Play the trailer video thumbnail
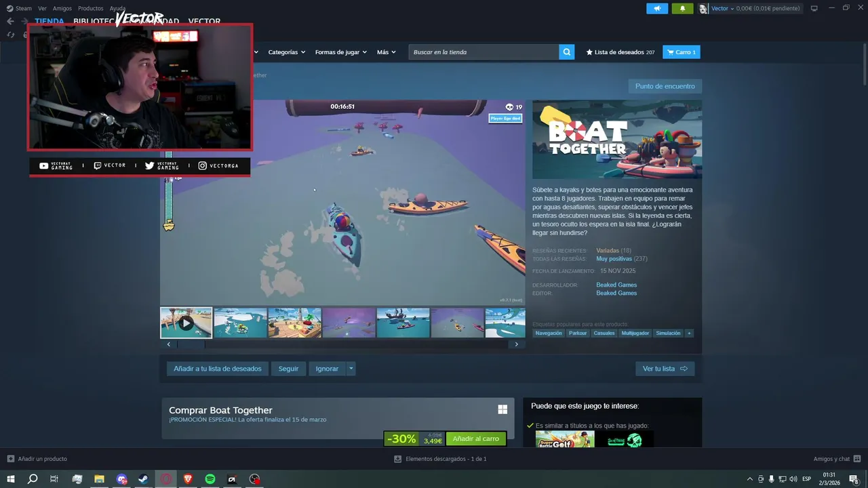Screen dimensions: 868x488 [186, 323]
